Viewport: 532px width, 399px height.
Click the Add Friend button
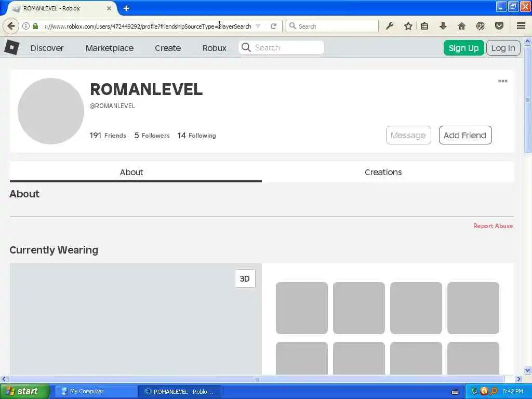pos(465,135)
